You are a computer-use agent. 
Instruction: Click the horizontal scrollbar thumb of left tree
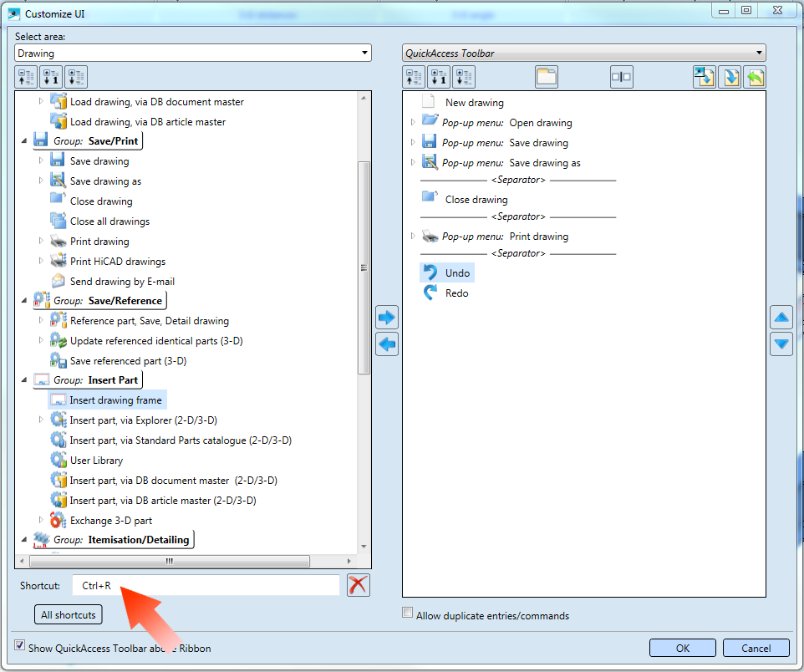coord(169,561)
